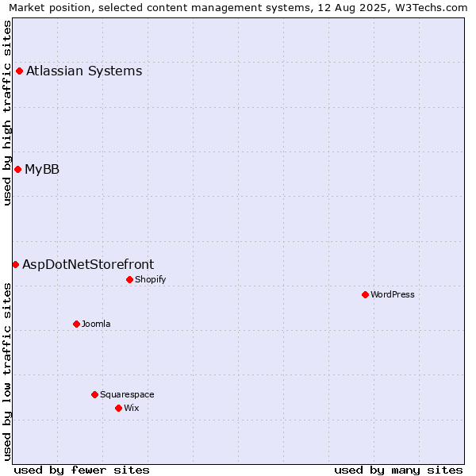Click the AspDotNetStorefront red data point
Screen dimensions: 476x476
point(16,265)
